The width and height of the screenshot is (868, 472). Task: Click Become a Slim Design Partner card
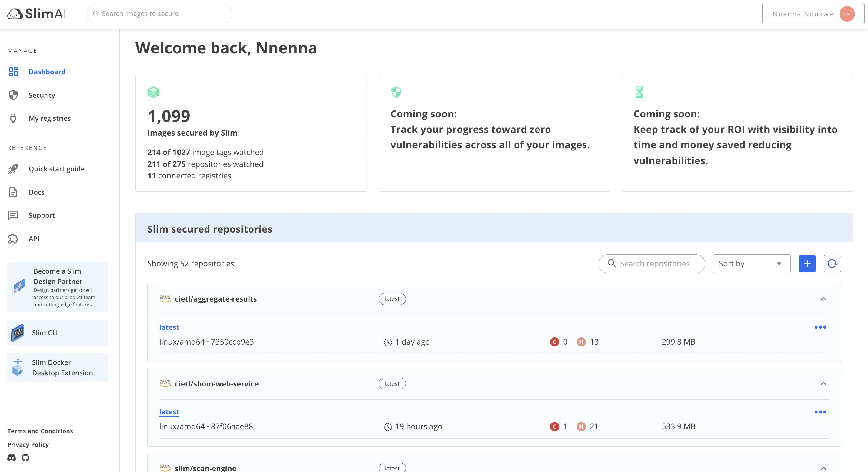(x=58, y=287)
